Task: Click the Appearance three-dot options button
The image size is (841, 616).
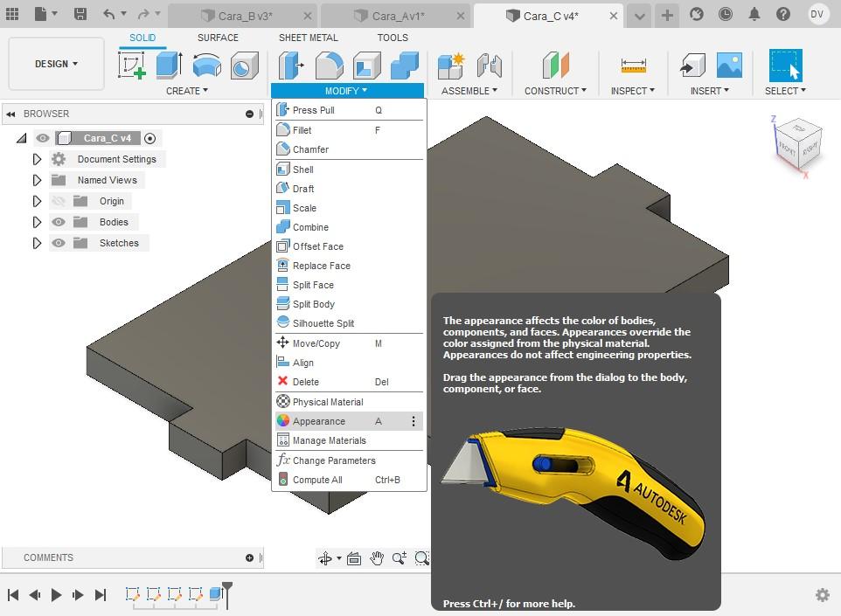Action: coord(413,421)
